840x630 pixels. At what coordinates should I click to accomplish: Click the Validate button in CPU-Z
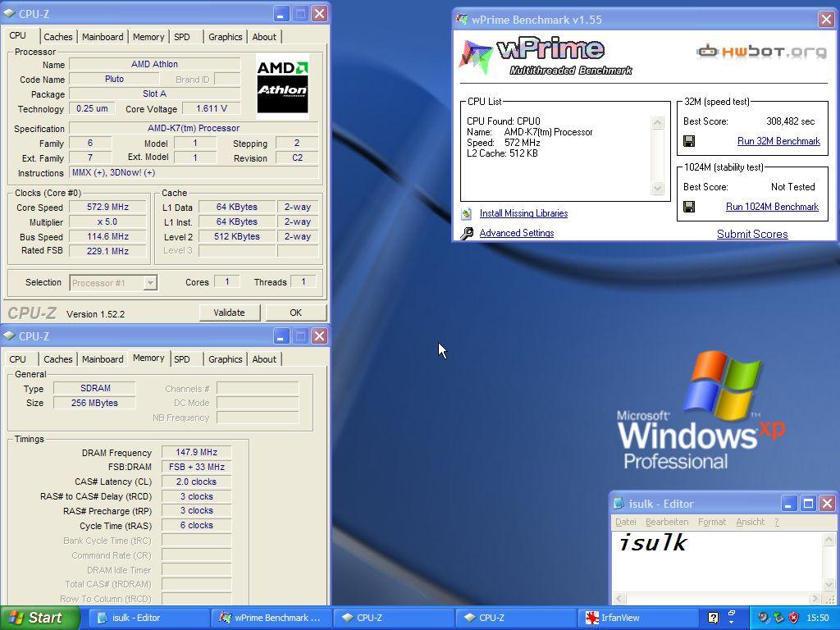pyautogui.click(x=230, y=313)
